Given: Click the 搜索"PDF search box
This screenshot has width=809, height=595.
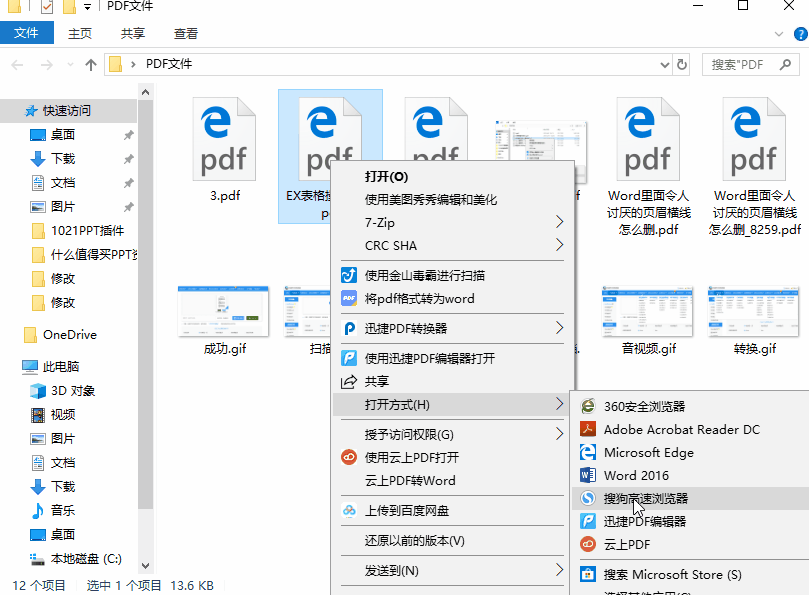Looking at the screenshot, I should pyautogui.click(x=751, y=65).
